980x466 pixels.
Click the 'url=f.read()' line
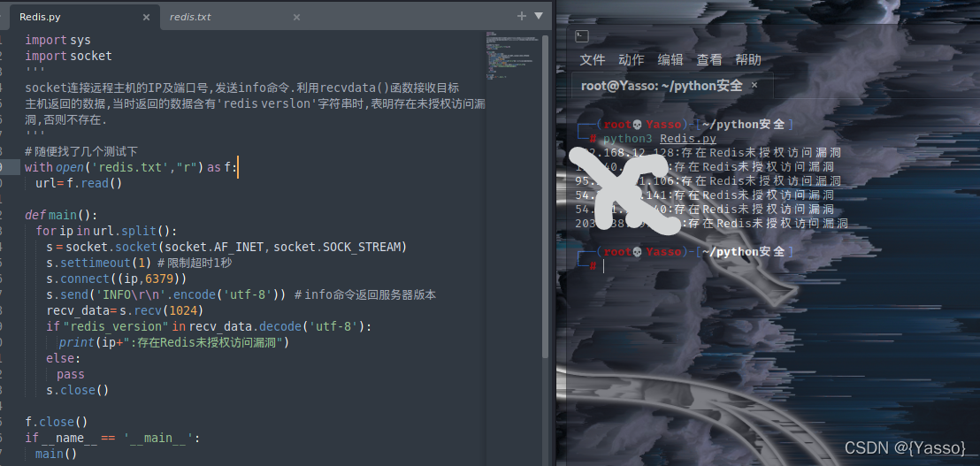(79, 183)
